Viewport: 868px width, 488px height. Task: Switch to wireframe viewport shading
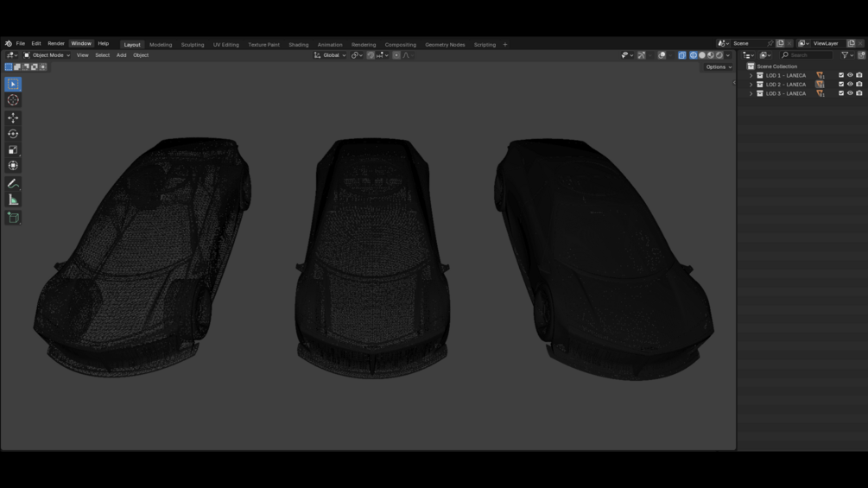[x=694, y=55]
